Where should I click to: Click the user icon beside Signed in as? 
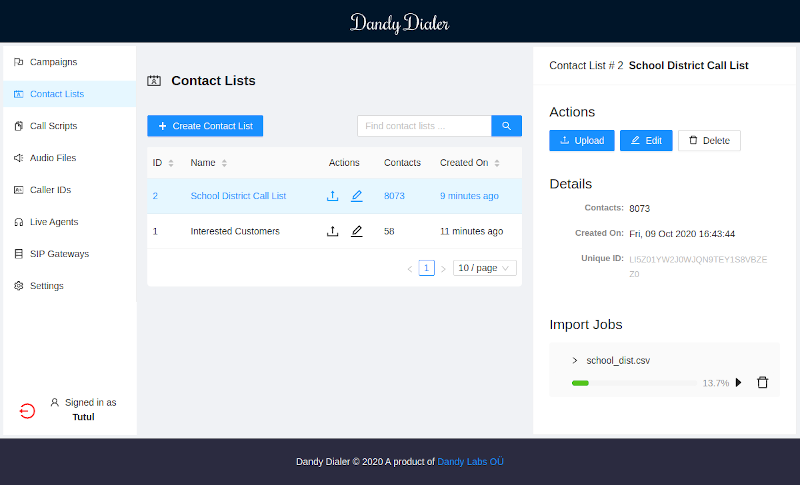55,402
